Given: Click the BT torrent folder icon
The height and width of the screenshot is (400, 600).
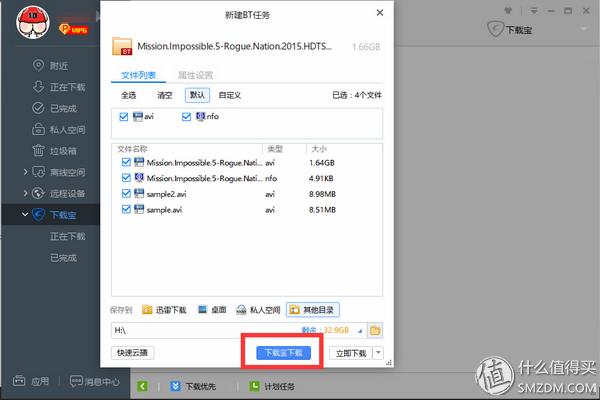Looking at the screenshot, I should 122,46.
